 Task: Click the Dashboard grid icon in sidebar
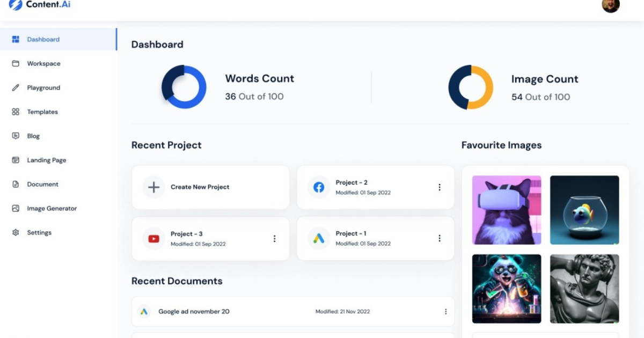coord(16,39)
